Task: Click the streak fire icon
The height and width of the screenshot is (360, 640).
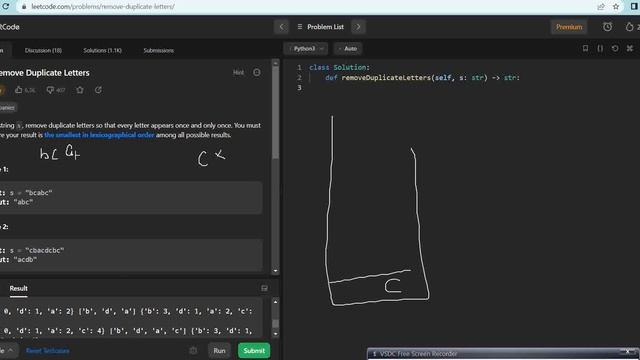Action: (629, 27)
